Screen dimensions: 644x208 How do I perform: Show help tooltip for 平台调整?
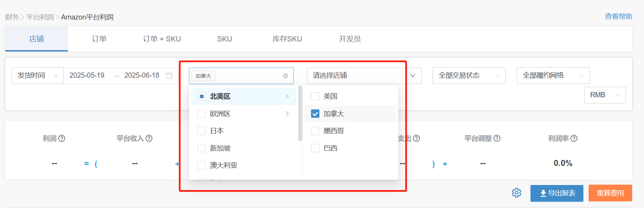pyautogui.click(x=497, y=138)
